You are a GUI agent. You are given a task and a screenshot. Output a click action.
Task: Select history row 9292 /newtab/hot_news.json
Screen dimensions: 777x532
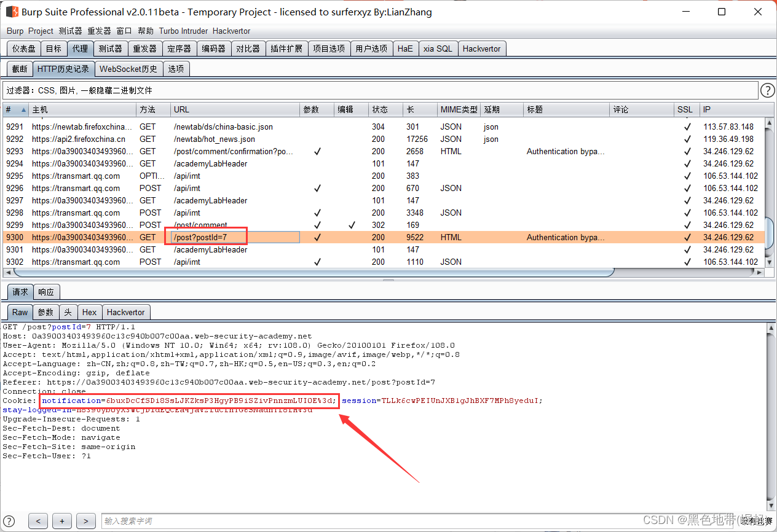[x=383, y=139]
